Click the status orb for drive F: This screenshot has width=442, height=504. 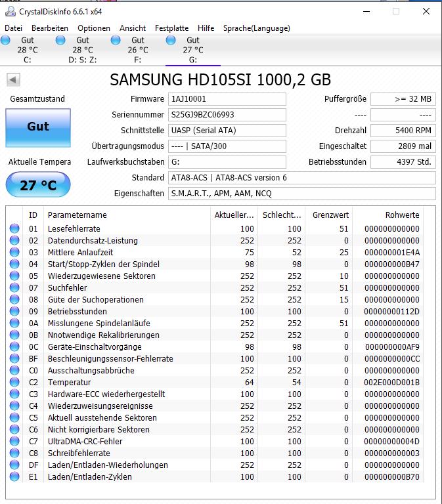pyautogui.click(x=116, y=40)
